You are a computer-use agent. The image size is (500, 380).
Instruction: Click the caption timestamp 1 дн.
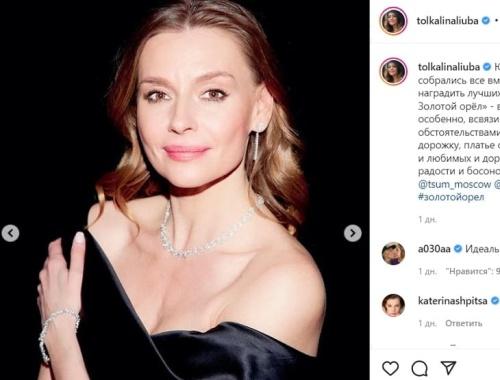coord(427,219)
